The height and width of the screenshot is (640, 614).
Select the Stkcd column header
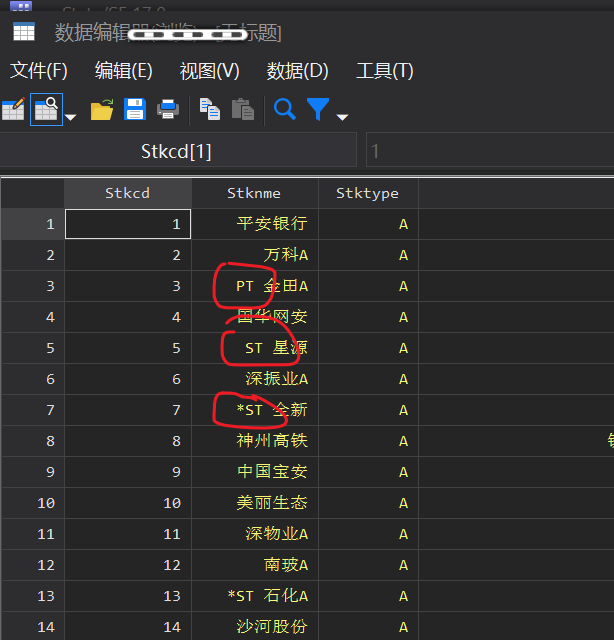pos(128,193)
